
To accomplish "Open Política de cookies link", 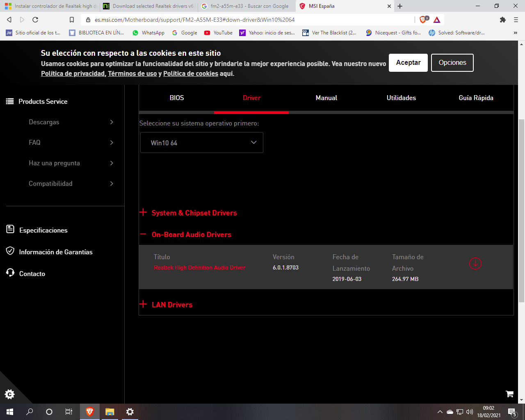I will pyautogui.click(x=191, y=74).
